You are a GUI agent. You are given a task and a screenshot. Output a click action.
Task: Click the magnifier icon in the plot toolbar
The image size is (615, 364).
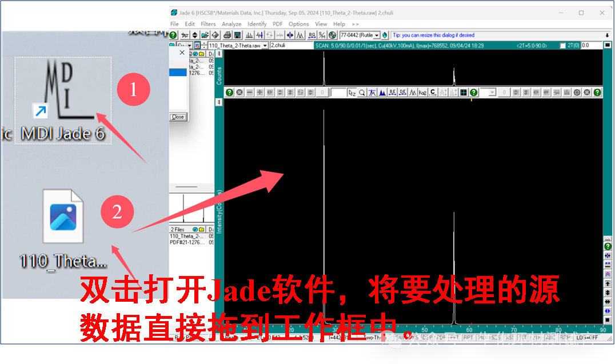pyautogui.click(x=362, y=93)
